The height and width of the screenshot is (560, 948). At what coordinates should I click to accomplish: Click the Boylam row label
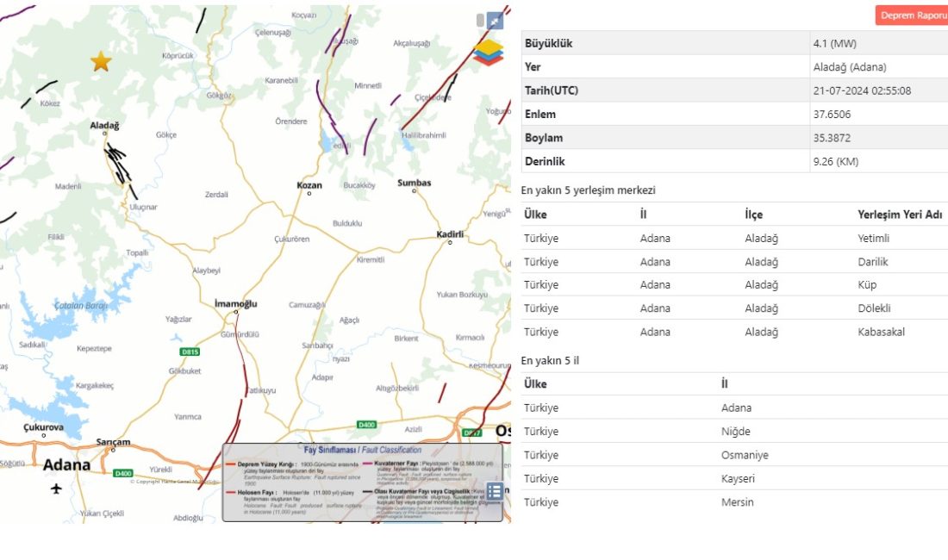pos(544,138)
